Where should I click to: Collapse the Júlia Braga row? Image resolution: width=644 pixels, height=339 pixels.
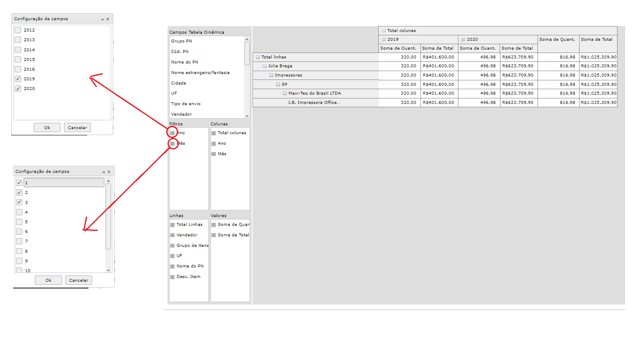point(264,66)
